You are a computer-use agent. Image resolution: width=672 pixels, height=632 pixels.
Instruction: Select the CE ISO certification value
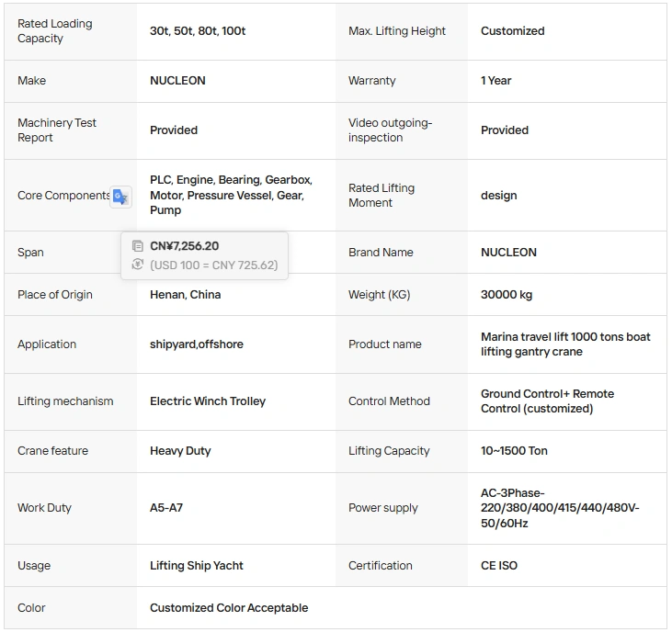(499, 566)
